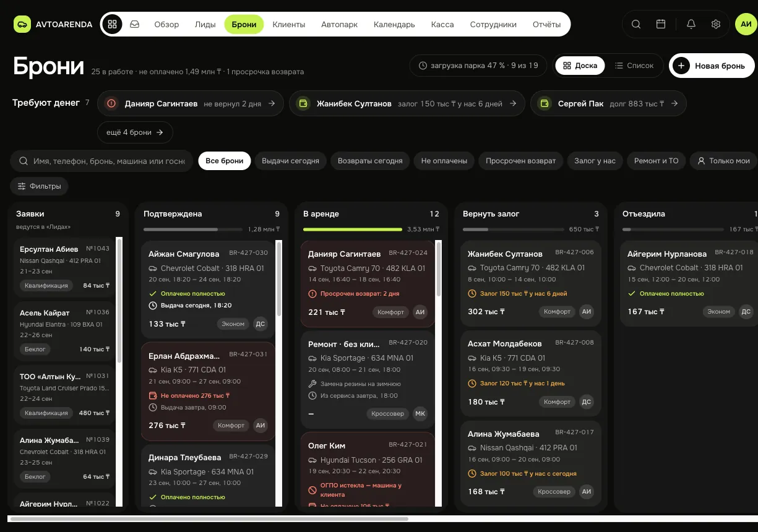The height and width of the screenshot is (532, 758).
Task: Click the magnifier search icon in header
Action: tap(636, 24)
